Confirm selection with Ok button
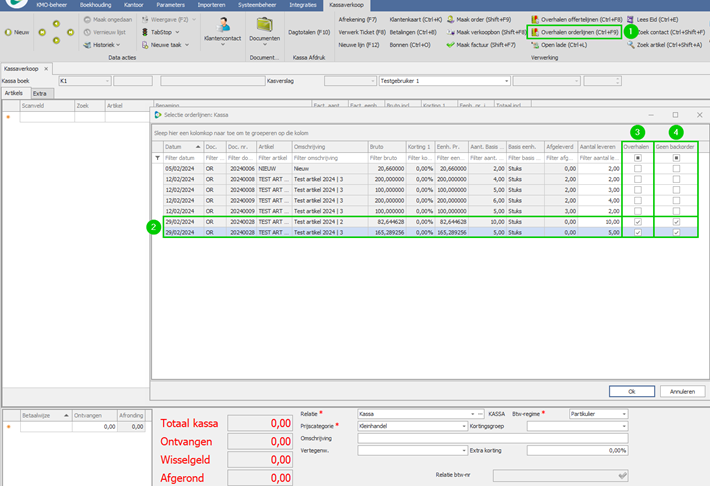This screenshot has height=486, width=710. click(x=632, y=391)
